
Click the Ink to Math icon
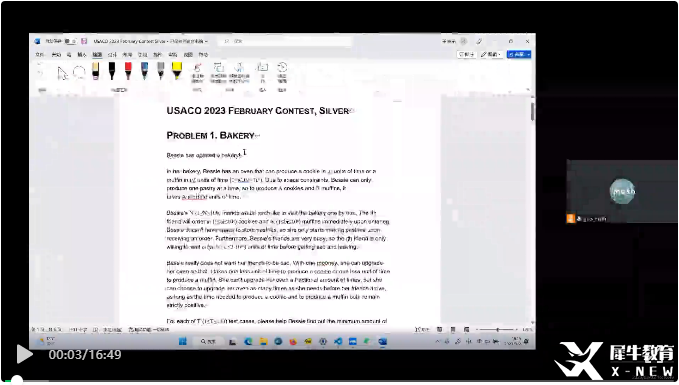point(239,72)
